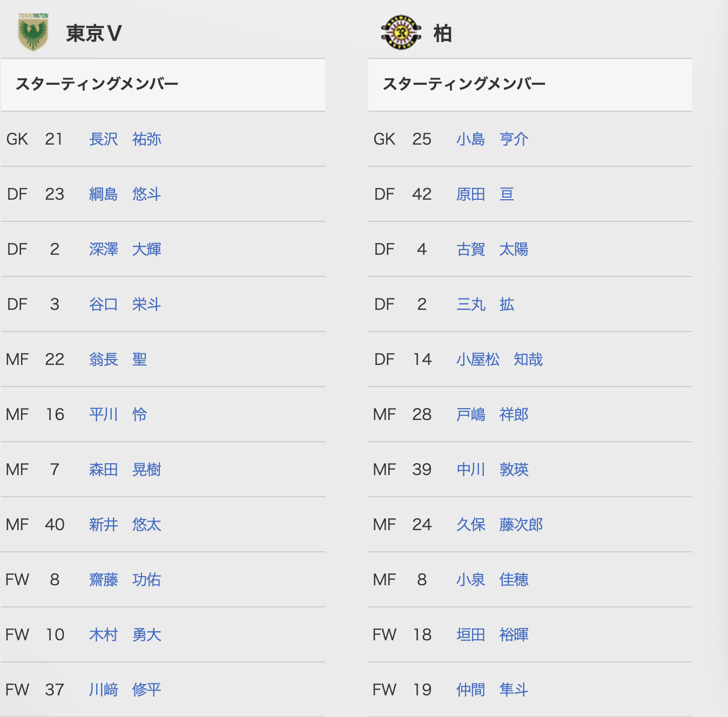
Task: Click the 柏 team name heading
Action: (443, 33)
